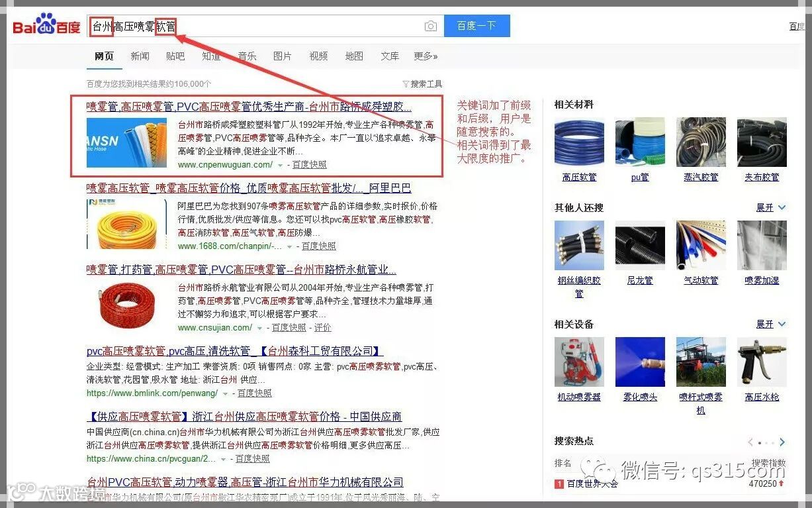
Task: Go to next page of 搜索热点
Action: pyautogui.click(x=782, y=442)
